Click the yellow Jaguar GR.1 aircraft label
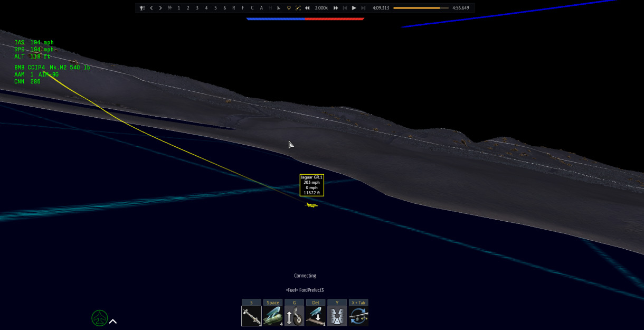 click(x=311, y=185)
